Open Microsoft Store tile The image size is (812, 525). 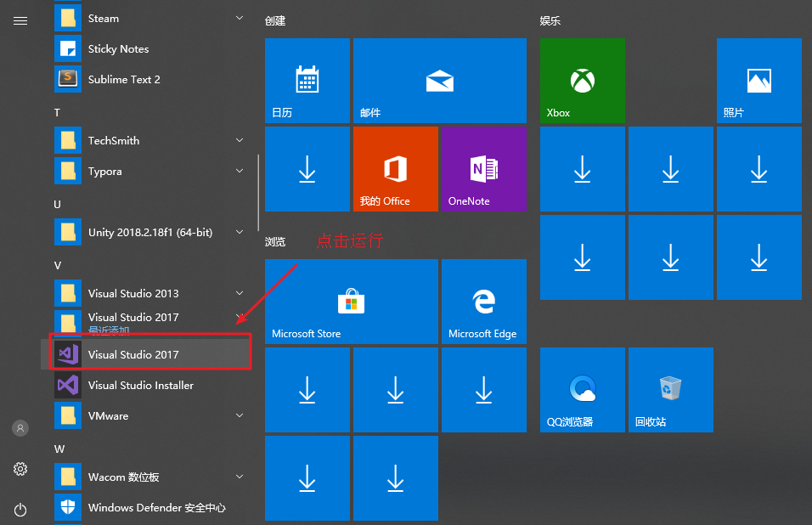[x=351, y=302]
